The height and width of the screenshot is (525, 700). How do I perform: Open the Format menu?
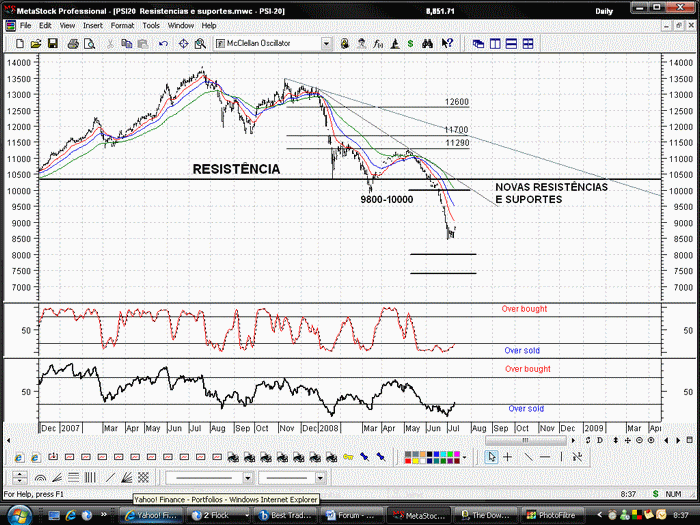pos(122,25)
